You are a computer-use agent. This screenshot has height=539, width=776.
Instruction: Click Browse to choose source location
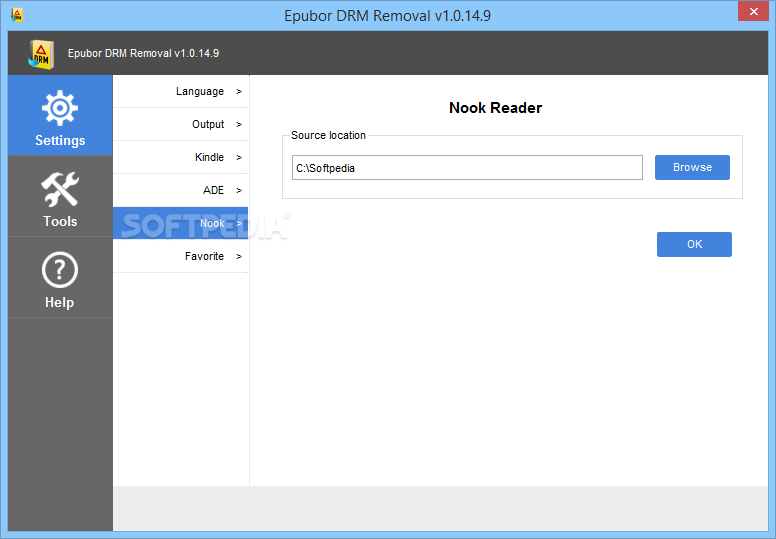(x=692, y=167)
